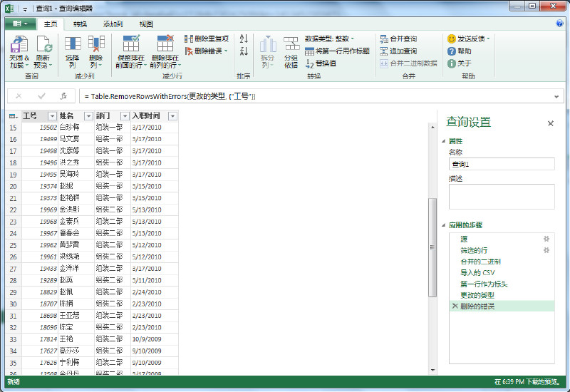Open the green file menu dropdown

(21, 24)
